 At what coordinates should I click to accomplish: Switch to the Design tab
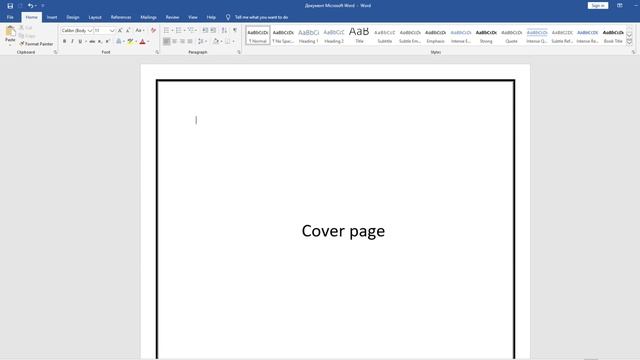coord(73,17)
